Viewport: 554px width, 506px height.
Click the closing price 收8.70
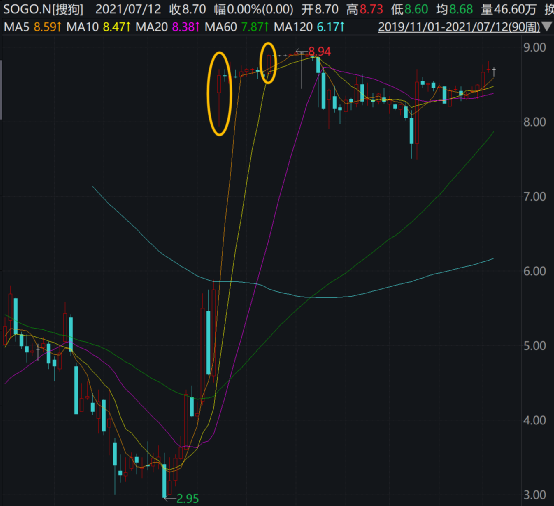(187, 9)
